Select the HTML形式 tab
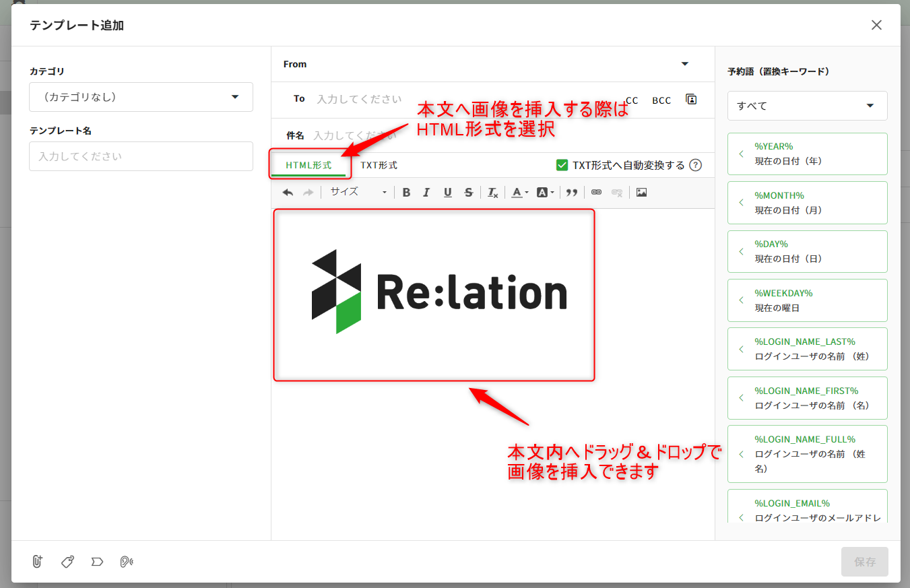The height and width of the screenshot is (588, 910). pyautogui.click(x=308, y=165)
